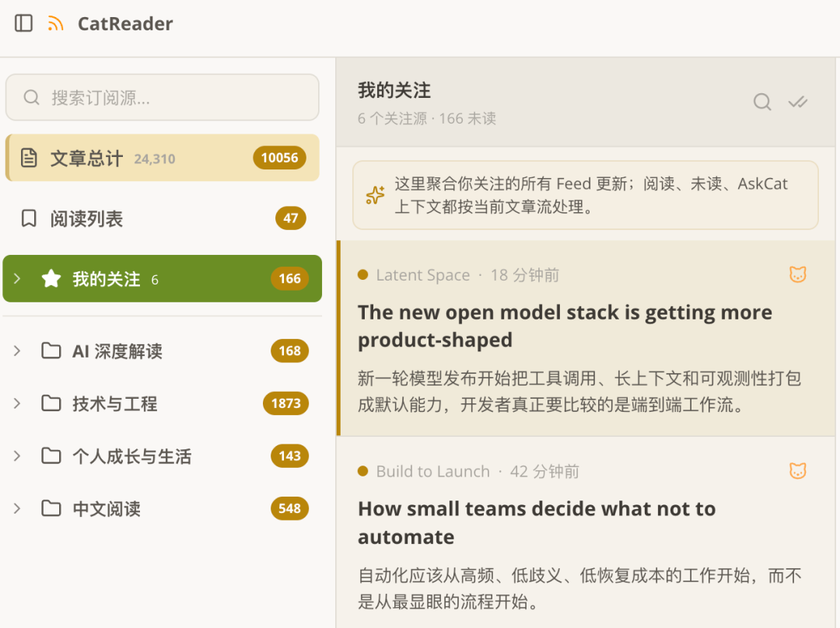Click the 168 badge on AI 深度解读
Image resolution: width=840 pixels, height=628 pixels.
click(x=290, y=351)
